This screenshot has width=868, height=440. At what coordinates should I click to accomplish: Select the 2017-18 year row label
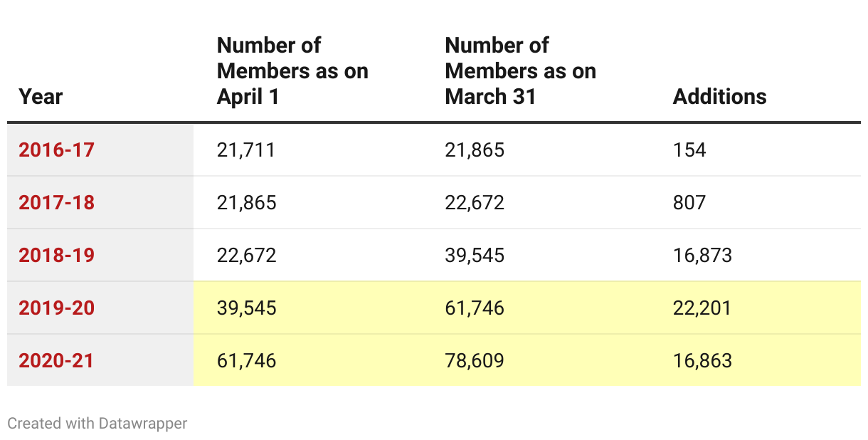coord(56,203)
